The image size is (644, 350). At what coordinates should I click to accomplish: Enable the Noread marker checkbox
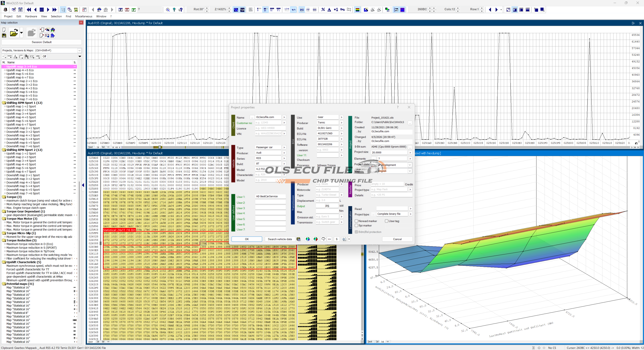(x=356, y=221)
